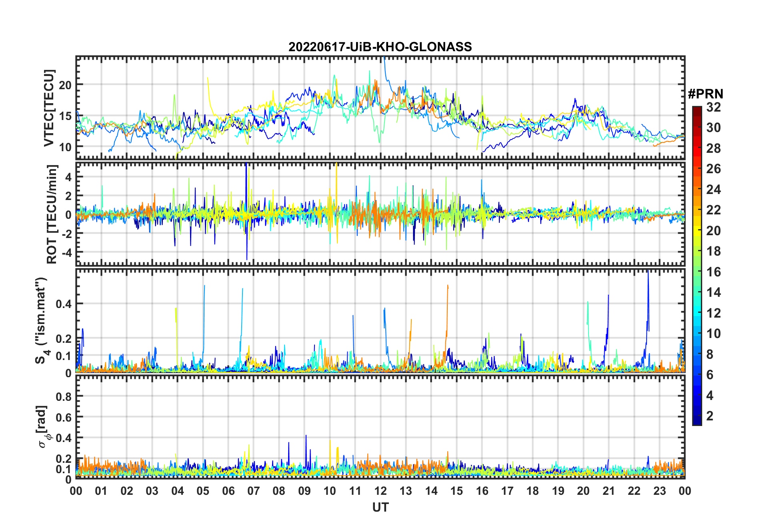This screenshot has width=761, height=532.
Task: Click the blue ROT spike near 06:45 UT
Action: [x=246, y=211]
